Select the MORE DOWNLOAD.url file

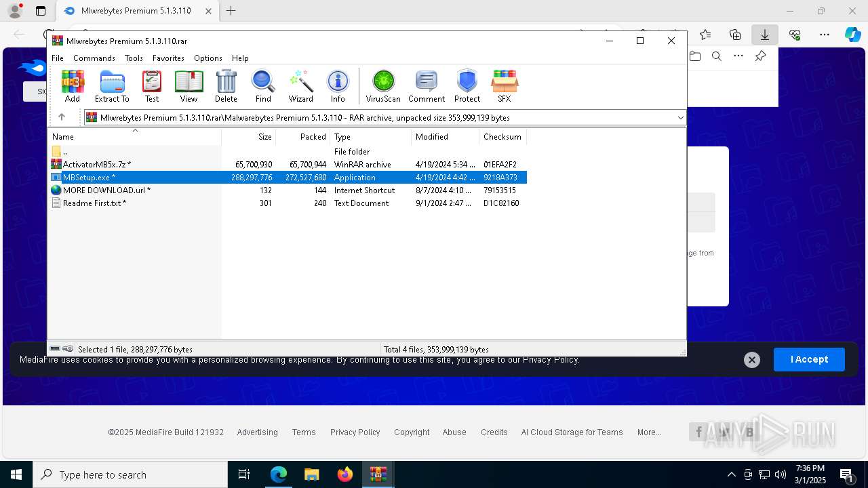coord(288,190)
